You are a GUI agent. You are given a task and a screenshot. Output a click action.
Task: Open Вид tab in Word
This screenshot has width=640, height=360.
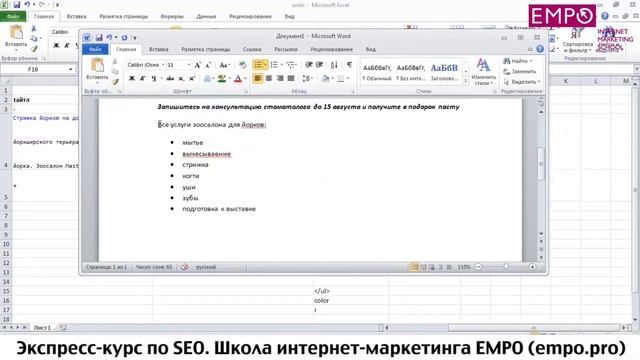371,49
